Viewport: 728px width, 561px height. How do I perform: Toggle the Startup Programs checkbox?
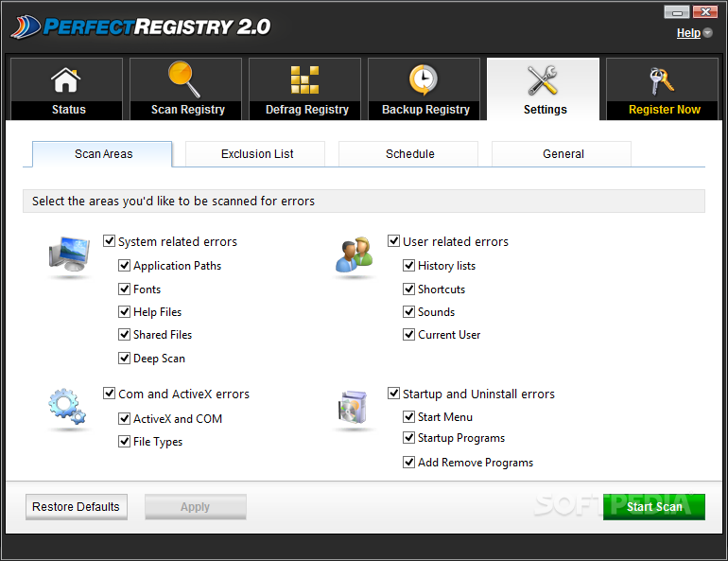point(409,437)
